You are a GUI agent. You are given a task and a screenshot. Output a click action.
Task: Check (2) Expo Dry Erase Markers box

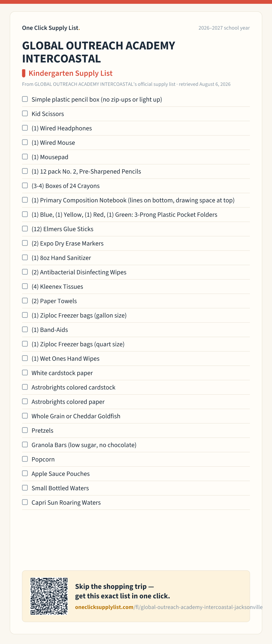coord(25,243)
